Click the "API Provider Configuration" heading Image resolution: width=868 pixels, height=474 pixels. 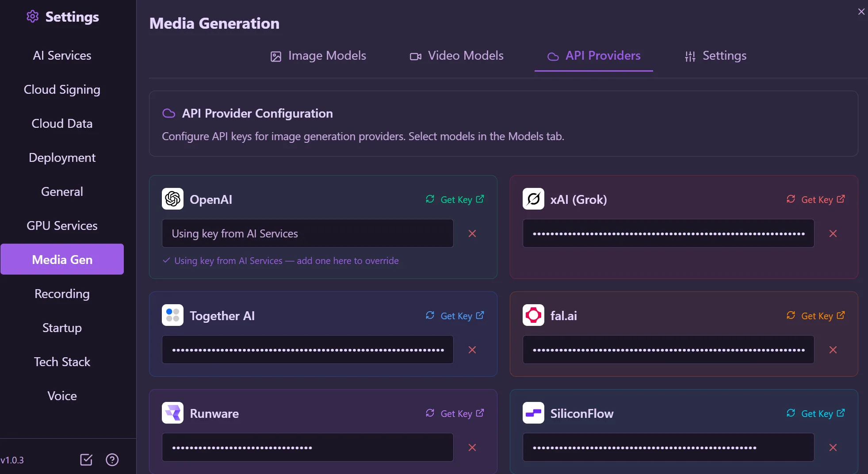click(257, 114)
